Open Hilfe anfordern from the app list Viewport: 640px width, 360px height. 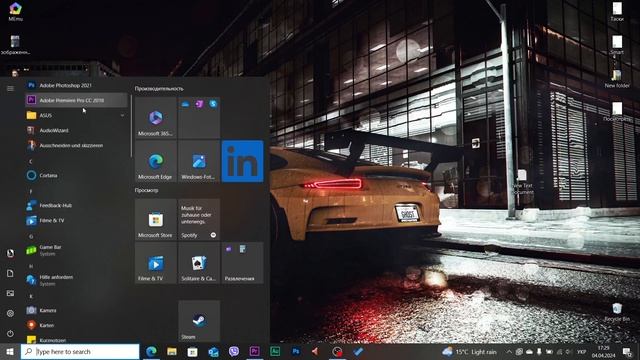tap(76, 280)
